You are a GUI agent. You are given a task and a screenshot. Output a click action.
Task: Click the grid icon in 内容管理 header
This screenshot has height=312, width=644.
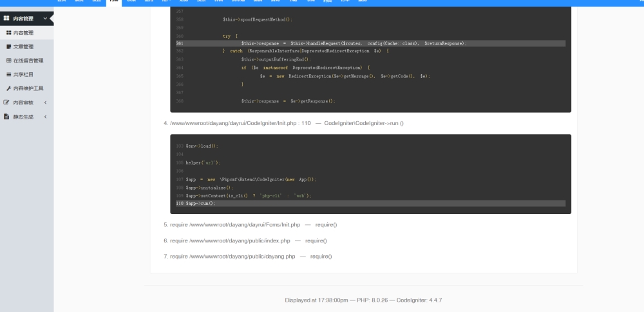(x=7, y=19)
